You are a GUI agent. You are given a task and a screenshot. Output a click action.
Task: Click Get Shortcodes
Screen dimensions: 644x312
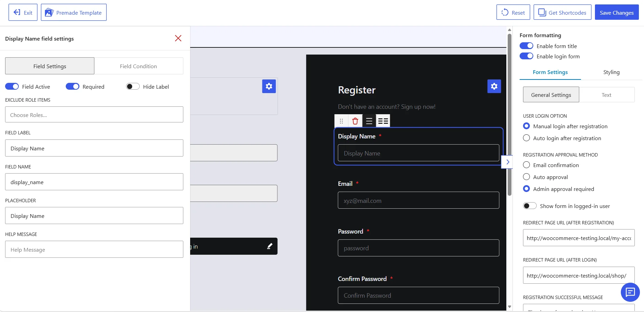(x=562, y=13)
